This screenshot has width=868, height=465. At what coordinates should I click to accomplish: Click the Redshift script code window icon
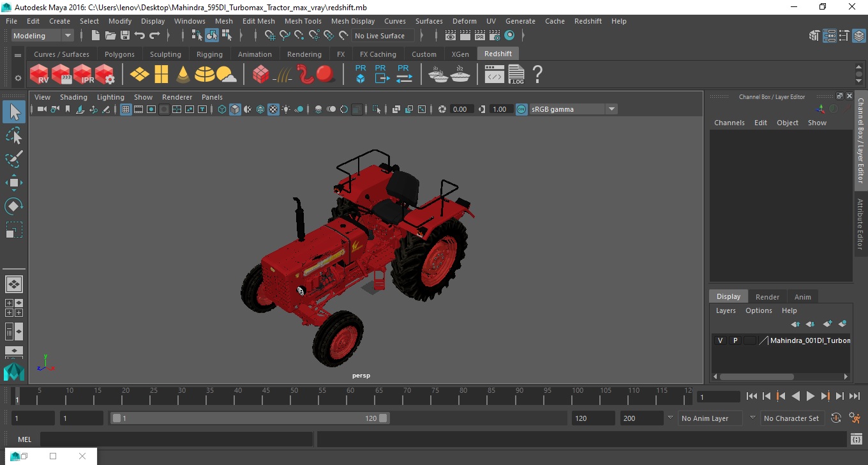pos(495,75)
